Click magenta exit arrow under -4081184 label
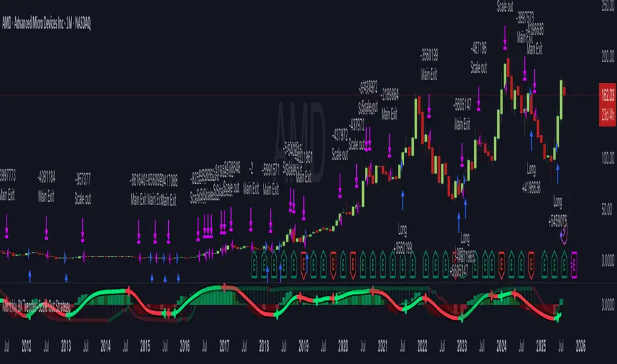This screenshot has width=617, height=364. [x=46, y=228]
